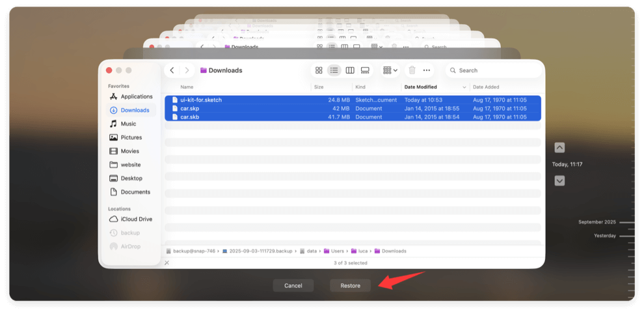The height and width of the screenshot is (312, 644).
Task: Click Downloads folder in the path bar
Action: 390,251
